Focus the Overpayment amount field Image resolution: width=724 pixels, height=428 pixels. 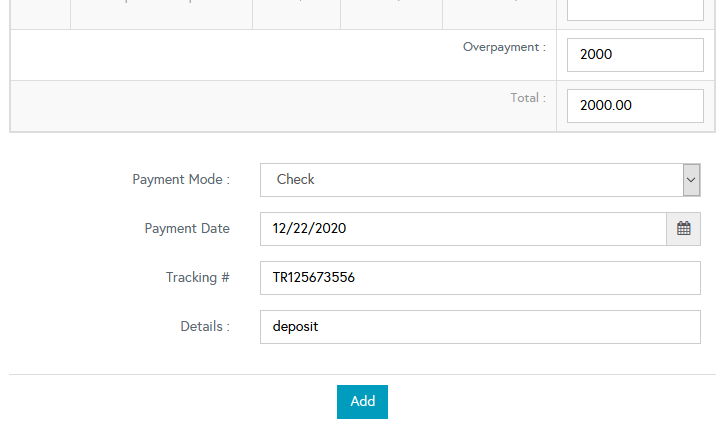pyautogui.click(x=635, y=55)
